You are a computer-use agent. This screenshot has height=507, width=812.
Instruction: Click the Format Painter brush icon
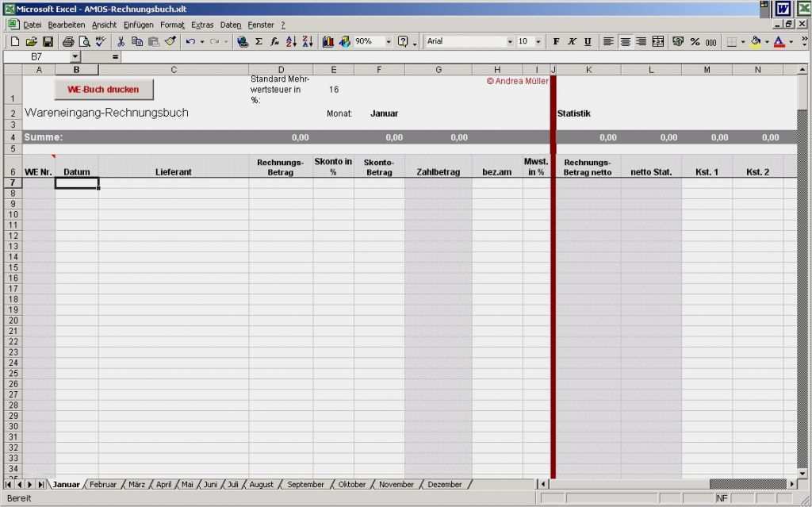(x=170, y=41)
